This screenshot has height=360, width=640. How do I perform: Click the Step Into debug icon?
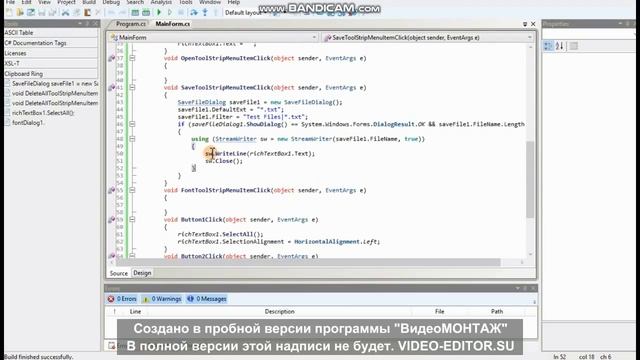[205, 13]
